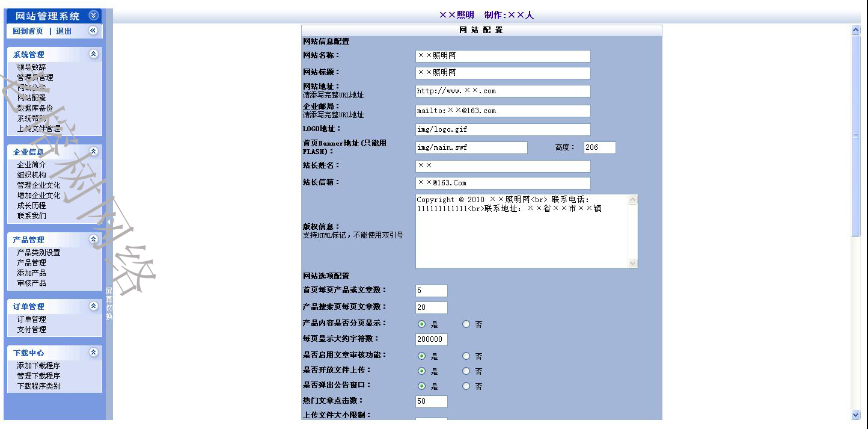Click the page scrollbar's down arrow
868x429 pixels.
856,415
